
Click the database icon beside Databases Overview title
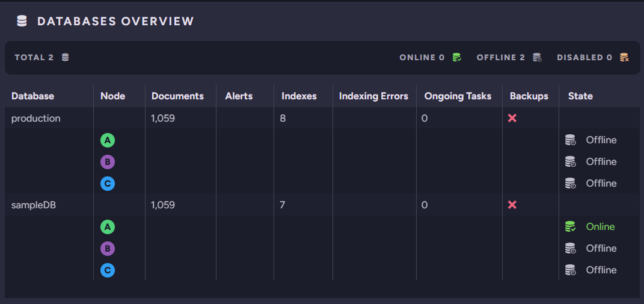pyautogui.click(x=22, y=21)
